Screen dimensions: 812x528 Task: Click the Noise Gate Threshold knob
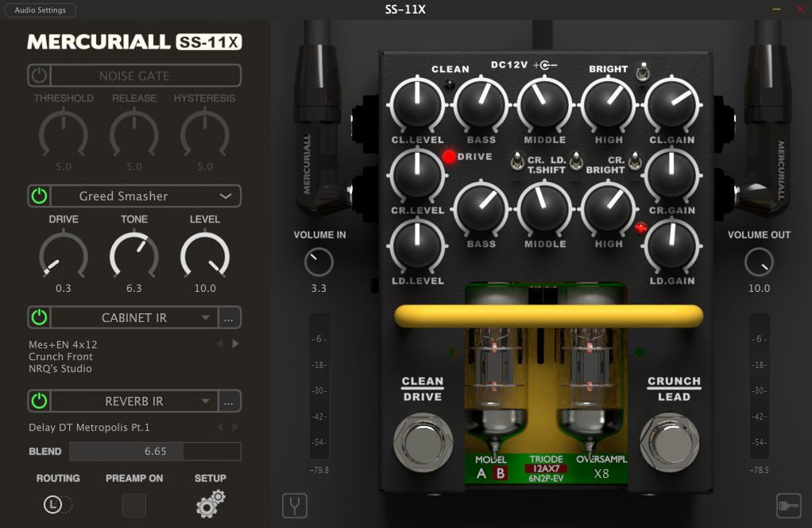64,134
